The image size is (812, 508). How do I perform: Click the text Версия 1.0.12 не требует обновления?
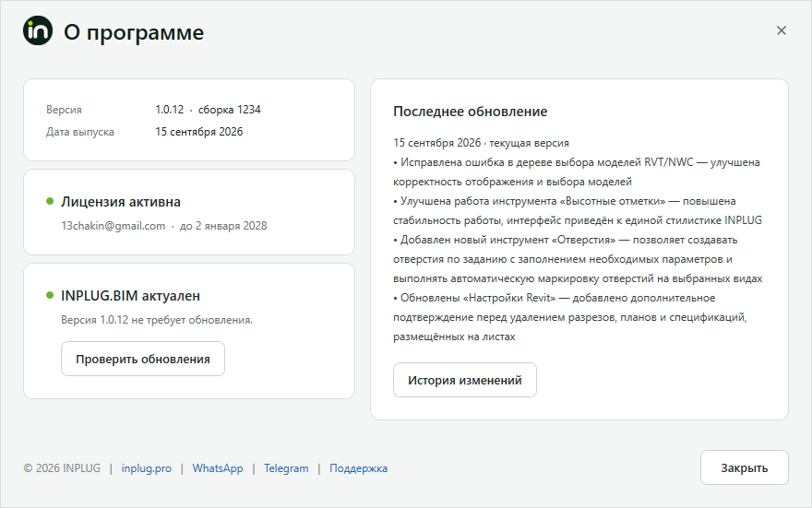[157, 320]
